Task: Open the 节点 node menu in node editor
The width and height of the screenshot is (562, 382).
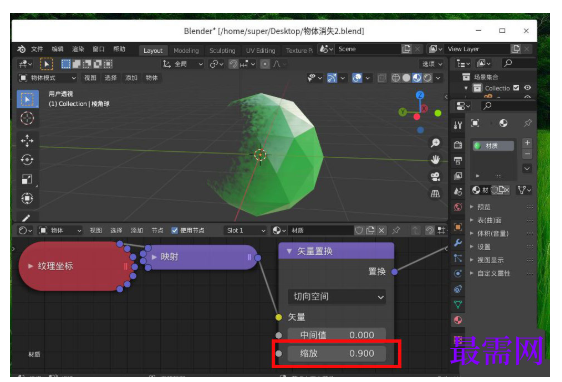Action: (157, 230)
